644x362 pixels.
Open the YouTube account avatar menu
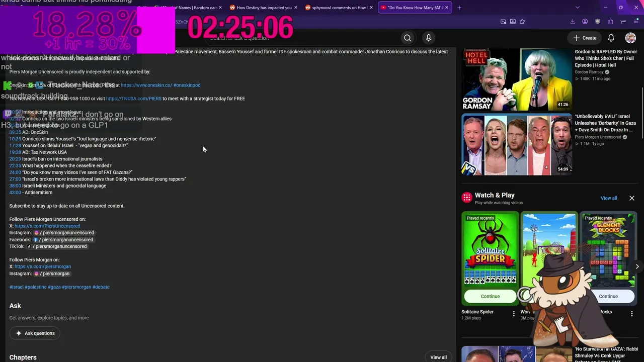click(630, 38)
